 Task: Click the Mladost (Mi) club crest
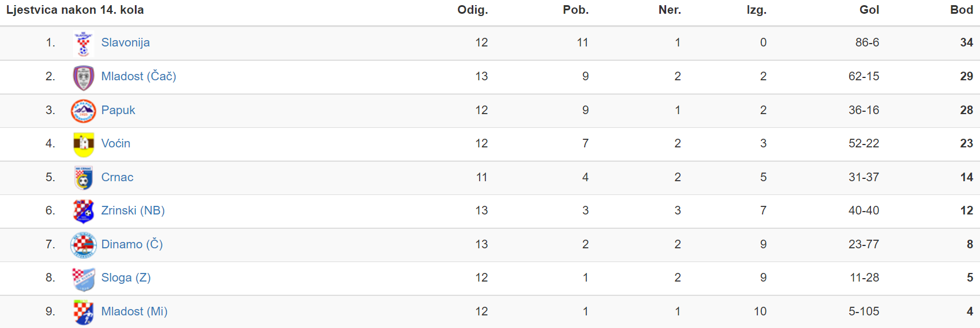(x=84, y=312)
